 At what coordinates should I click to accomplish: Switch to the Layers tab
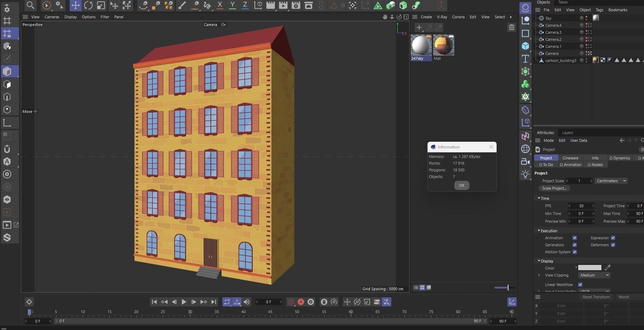coord(567,133)
